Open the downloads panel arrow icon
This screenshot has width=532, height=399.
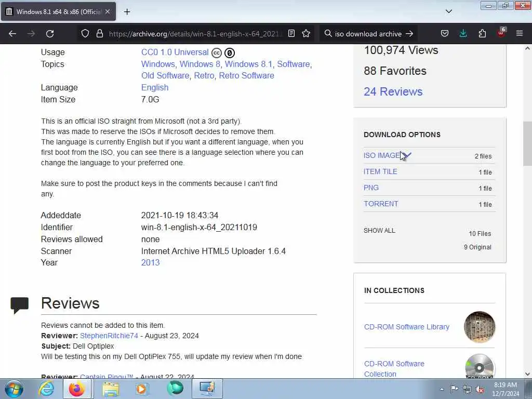pos(463,34)
